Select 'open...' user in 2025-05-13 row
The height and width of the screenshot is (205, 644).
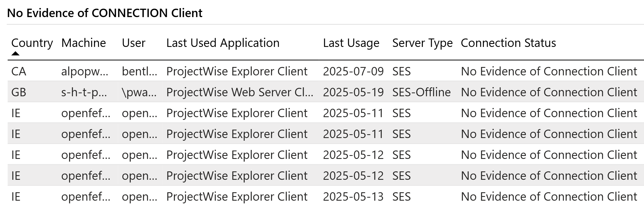click(x=140, y=197)
